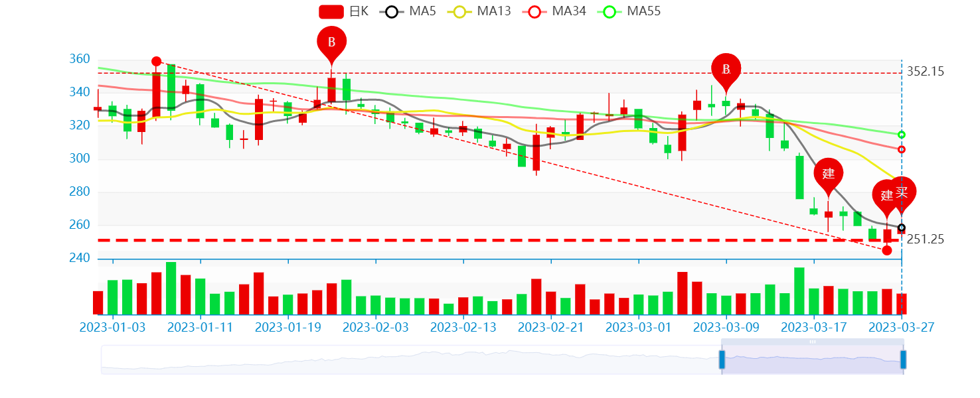
Task: Click the 2023-02-21 date axis label
Action: 551,327
